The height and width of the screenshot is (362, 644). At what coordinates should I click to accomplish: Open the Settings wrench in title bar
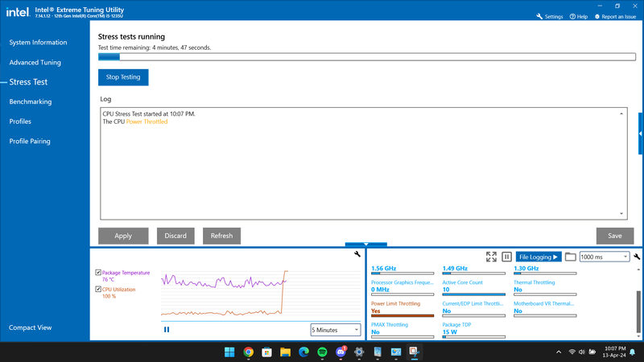coord(550,16)
